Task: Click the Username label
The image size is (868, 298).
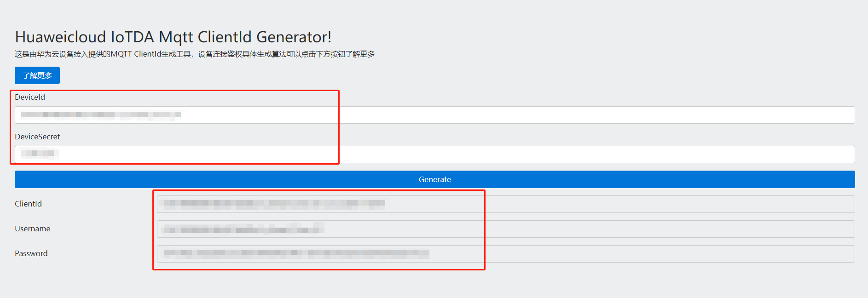Action: click(x=32, y=229)
